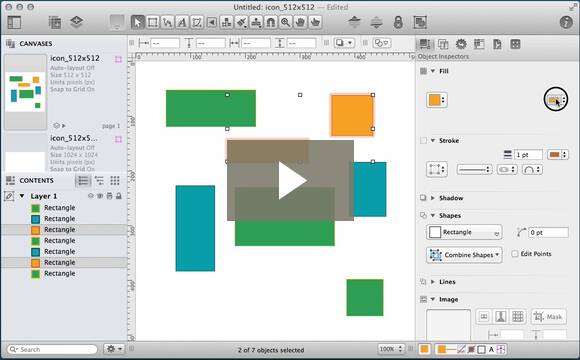Image resolution: width=580 pixels, height=360 pixels.
Task: Click the Mask button
Action: click(x=549, y=317)
